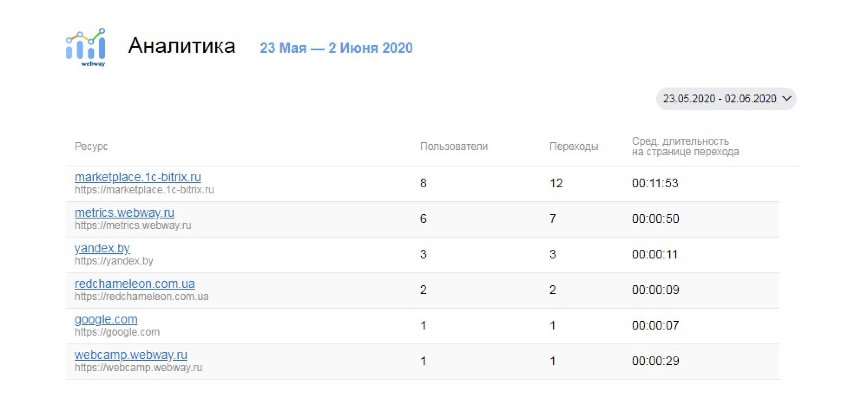
Task: Sort by Пользователи column header
Action: 454,147
